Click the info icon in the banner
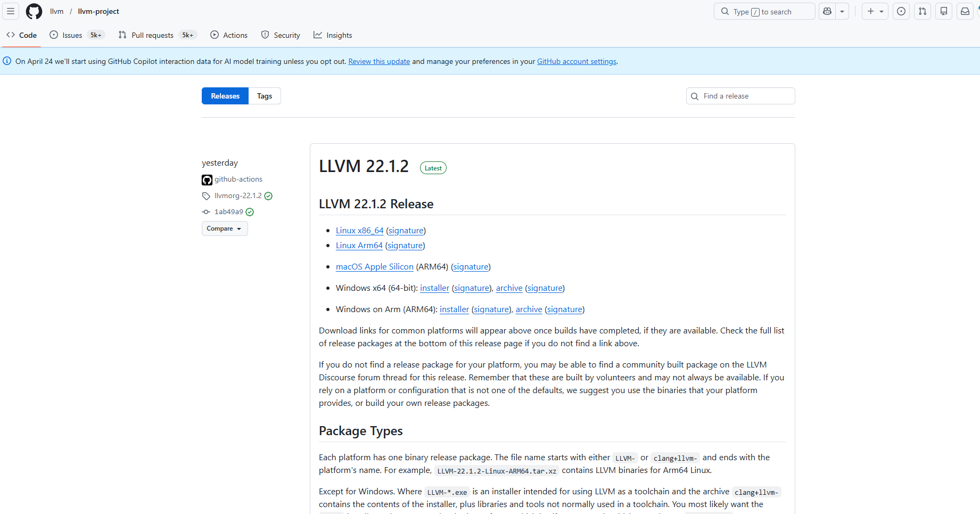The height and width of the screenshot is (514, 980). click(7, 61)
